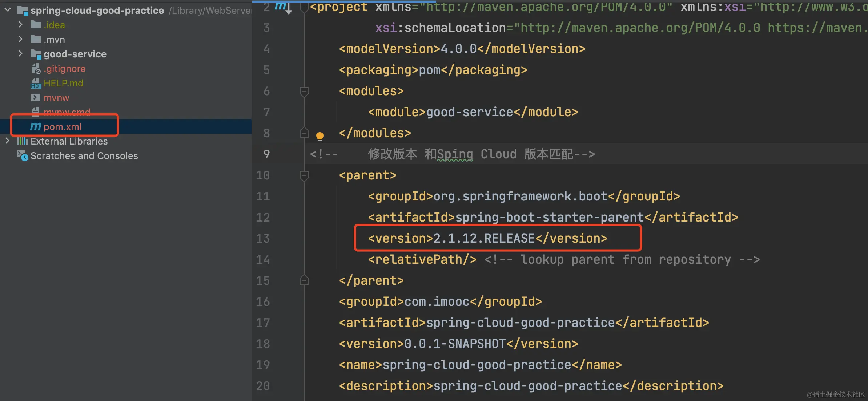868x401 pixels.
Task: Select mvnw.cmd file in project tree
Action: coord(67,112)
